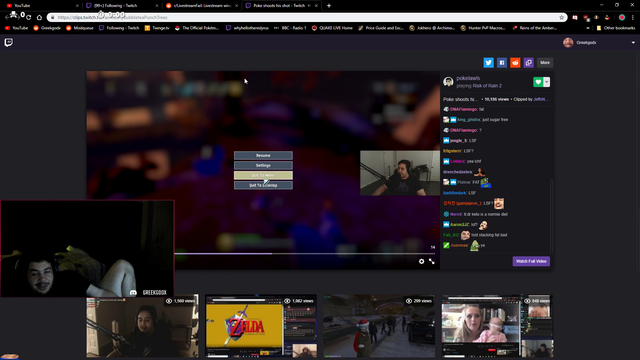640x360 pixels.
Task: Open the clipper's profile link
Action: (x=540, y=99)
